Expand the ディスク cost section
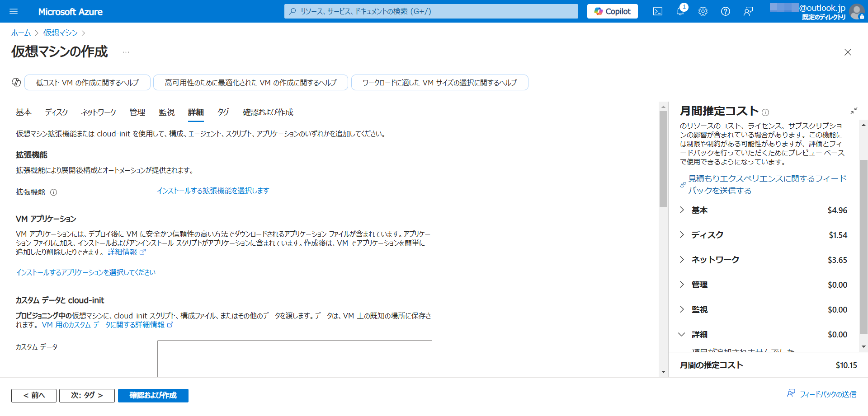 [x=682, y=235]
